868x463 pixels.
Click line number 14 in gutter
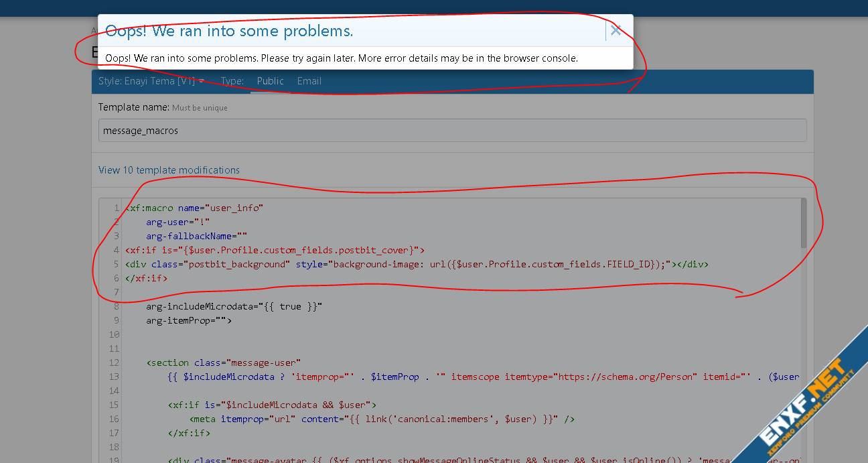click(x=113, y=391)
